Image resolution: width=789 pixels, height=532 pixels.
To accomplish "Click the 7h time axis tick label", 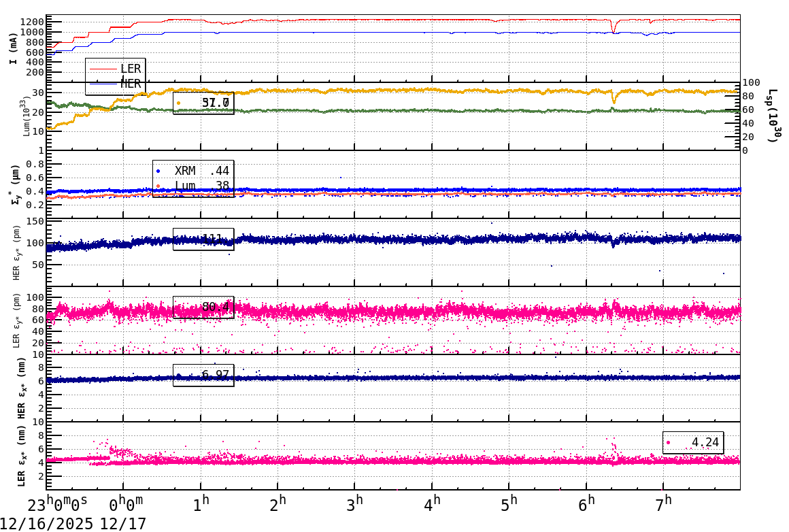I will point(664,504).
